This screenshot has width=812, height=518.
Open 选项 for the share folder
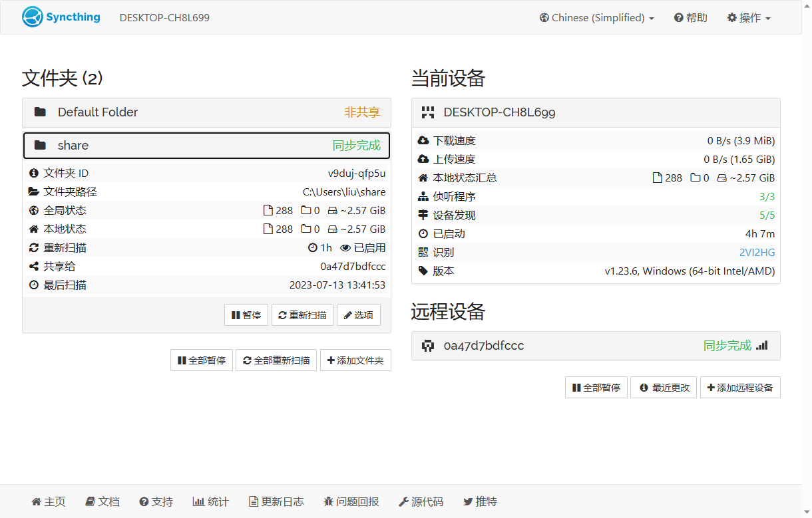[x=359, y=315]
